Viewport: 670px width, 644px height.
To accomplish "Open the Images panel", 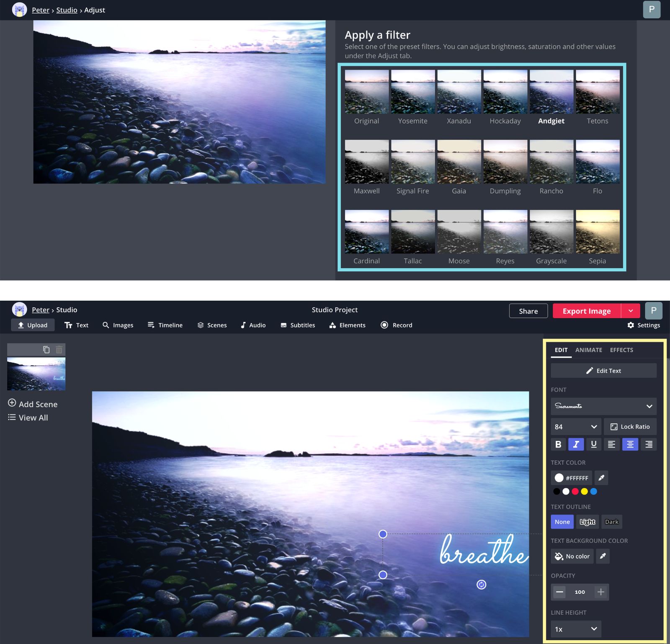I will 118,325.
